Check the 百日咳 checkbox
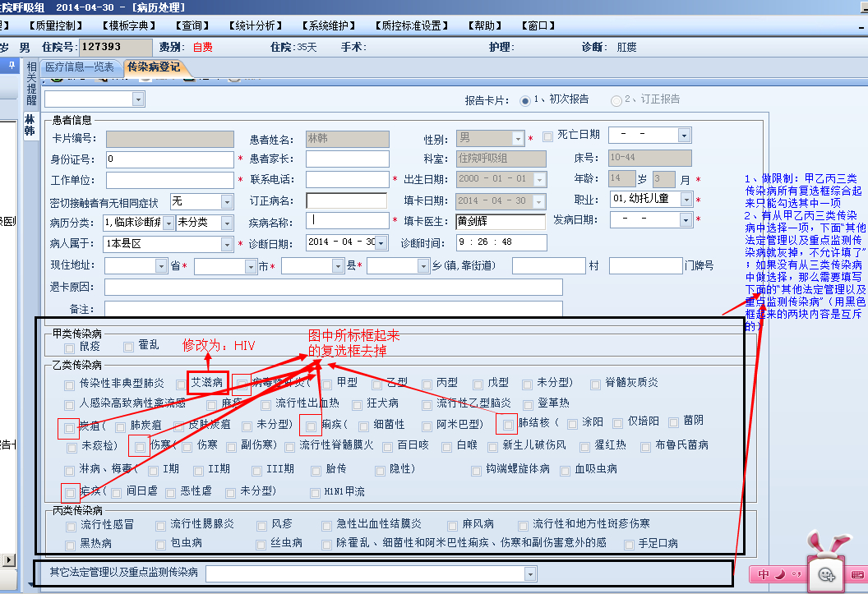The image size is (868, 594). [x=387, y=447]
